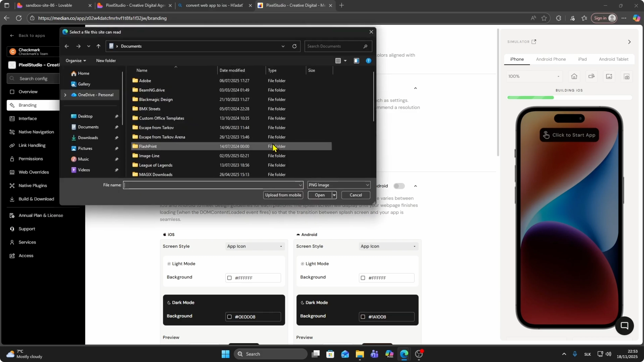Screen dimensions: 644x362
Task: Go Back to apps
Action: pyautogui.click(x=27, y=36)
